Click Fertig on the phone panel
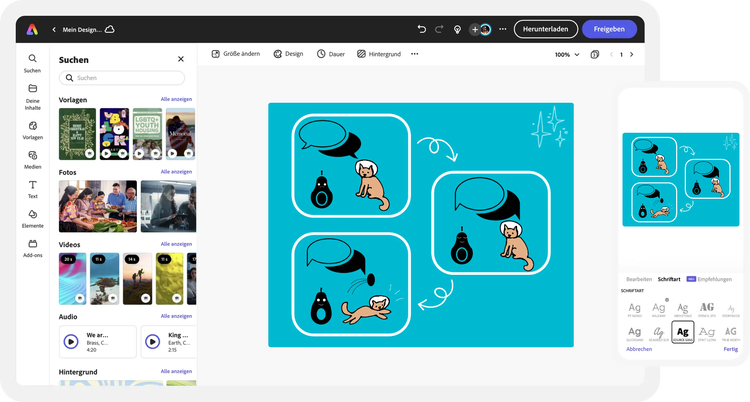The image size is (750, 402). pyautogui.click(x=731, y=349)
